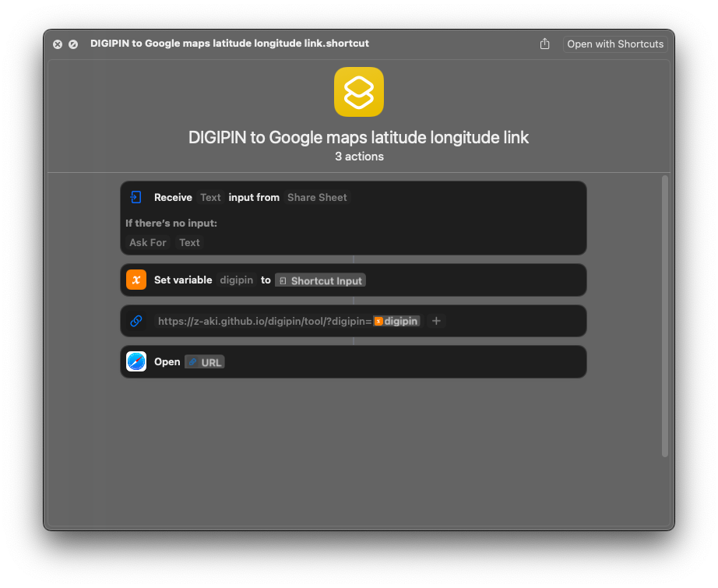Click the Safari icon in Open action
Image resolution: width=718 pixels, height=588 pixels.
coord(136,362)
